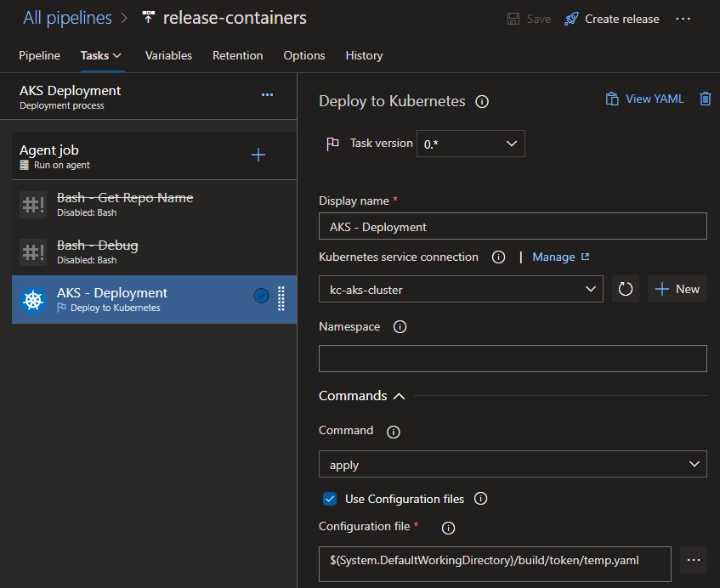Image resolution: width=720 pixels, height=588 pixels.
Task: Click the Kubernetes wheel icon for AKS - Deployment
Action: coord(33,300)
